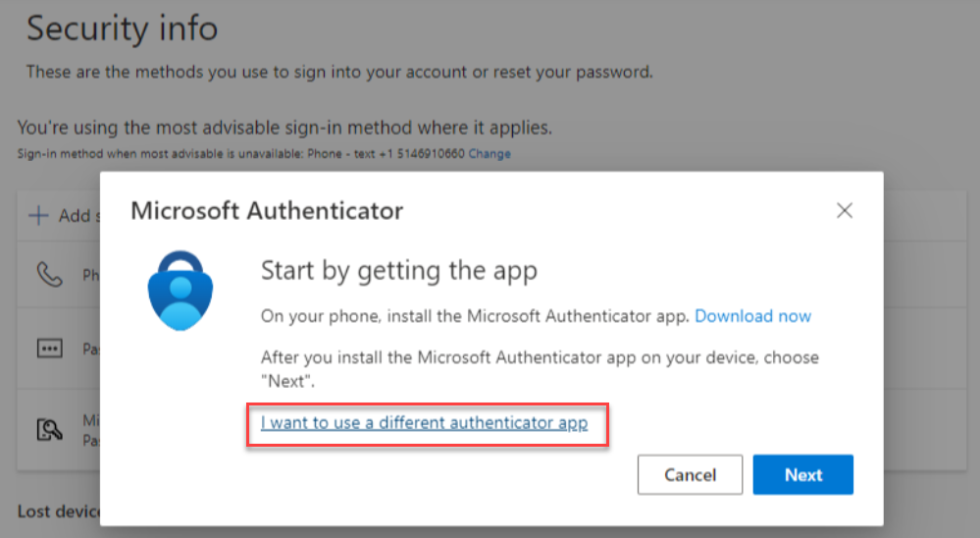Open the Download now link
This screenshot has width=980, height=538.
coord(752,316)
